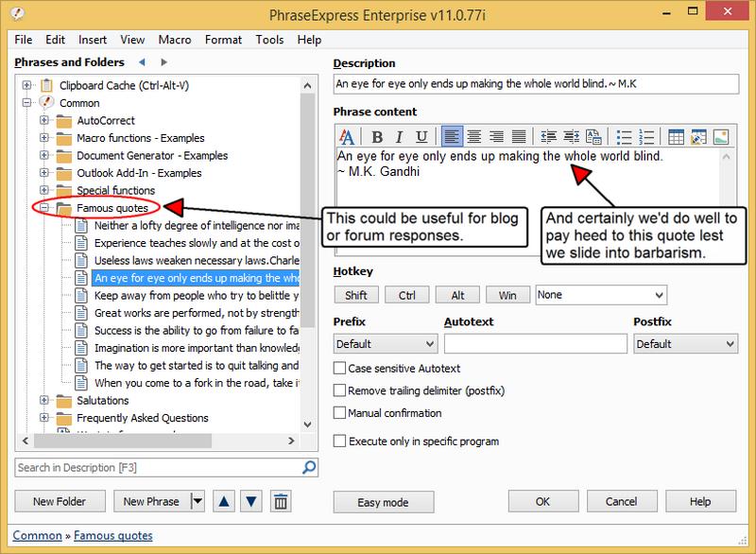Focus the Search in Description field
This screenshot has height=554, width=756.
coord(158,467)
